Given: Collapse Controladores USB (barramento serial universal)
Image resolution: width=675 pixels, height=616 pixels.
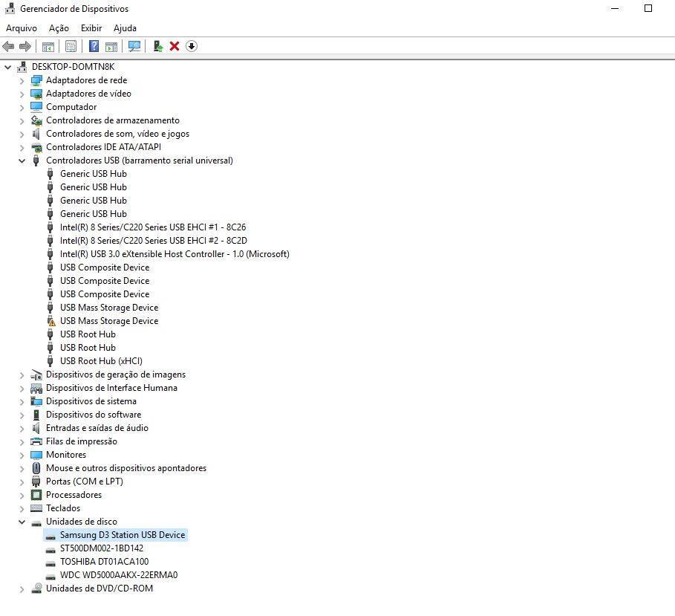Looking at the screenshot, I should pyautogui.click(x=22, y=161).
